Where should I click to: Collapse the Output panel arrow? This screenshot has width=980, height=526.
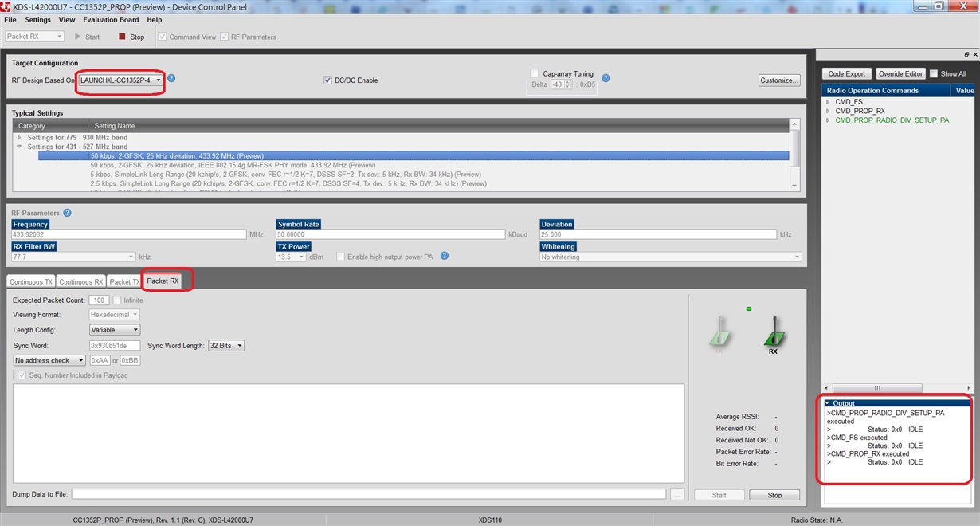828,404
